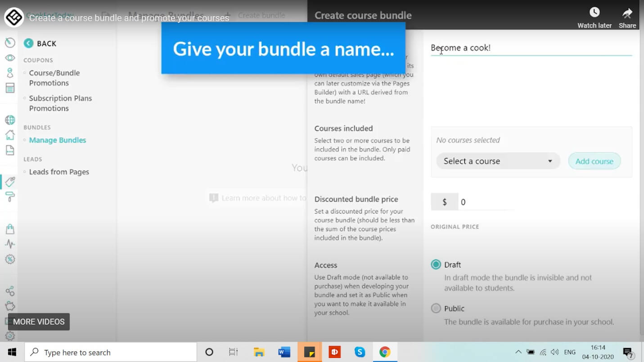
Task: Open the home house icon in sidebar
Action: 10,135
